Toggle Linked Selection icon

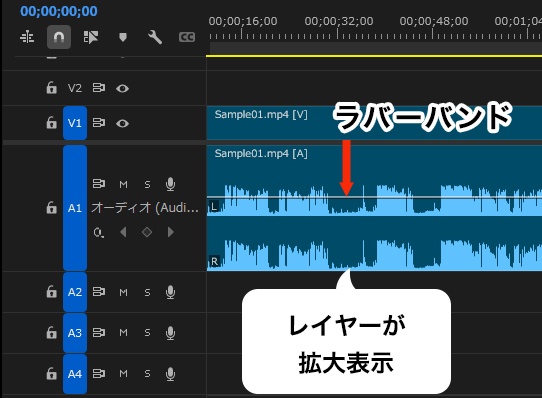click(91, 37)
